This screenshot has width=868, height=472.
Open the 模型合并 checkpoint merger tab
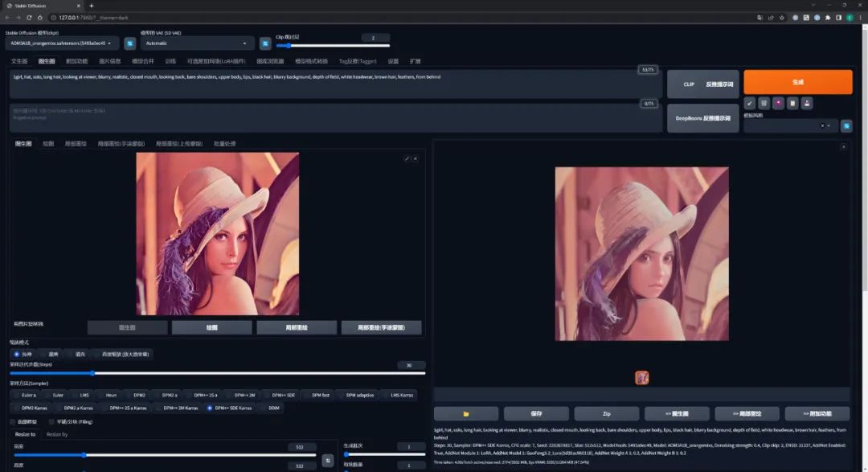pyautogui.click(x=142, y=61)
